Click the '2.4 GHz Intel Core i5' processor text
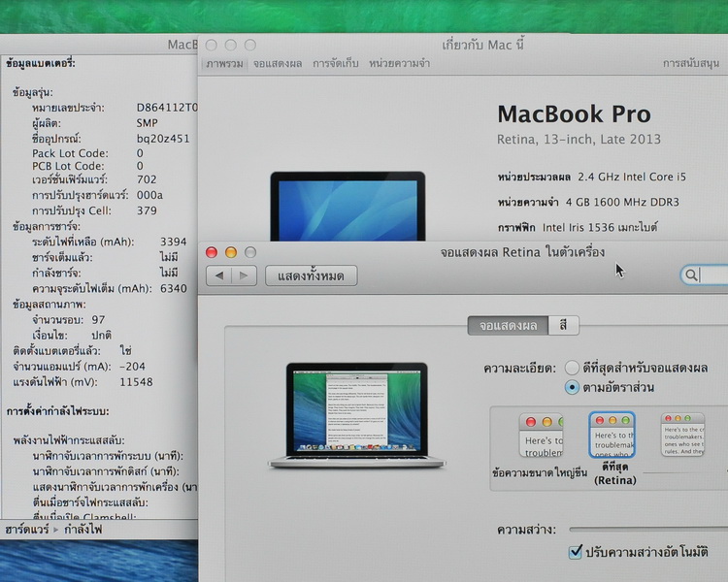 (632, 177)
